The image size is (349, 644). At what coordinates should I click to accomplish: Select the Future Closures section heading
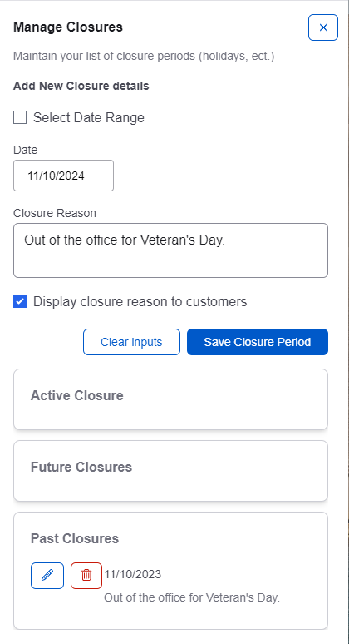point(81,467)
